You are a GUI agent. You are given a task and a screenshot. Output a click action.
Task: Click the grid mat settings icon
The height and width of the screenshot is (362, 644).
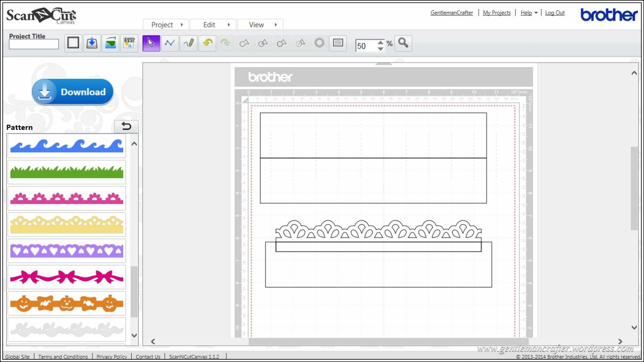73,43
